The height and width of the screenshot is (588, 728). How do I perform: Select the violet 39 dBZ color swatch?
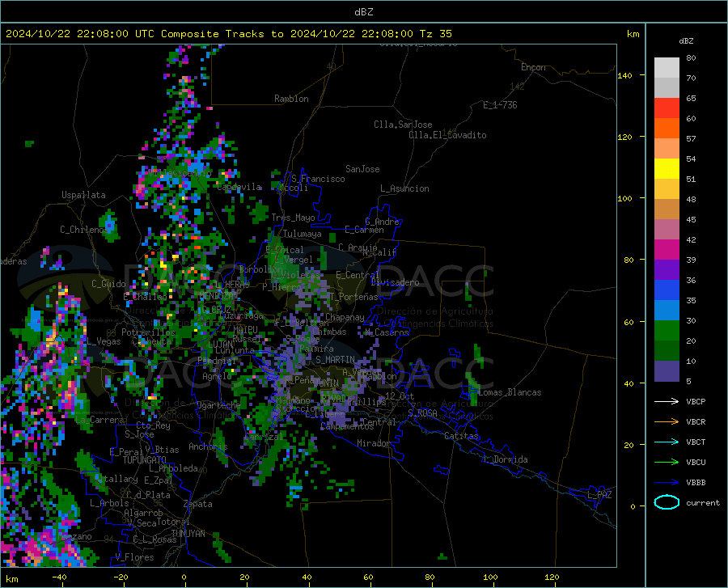(667, 270)
